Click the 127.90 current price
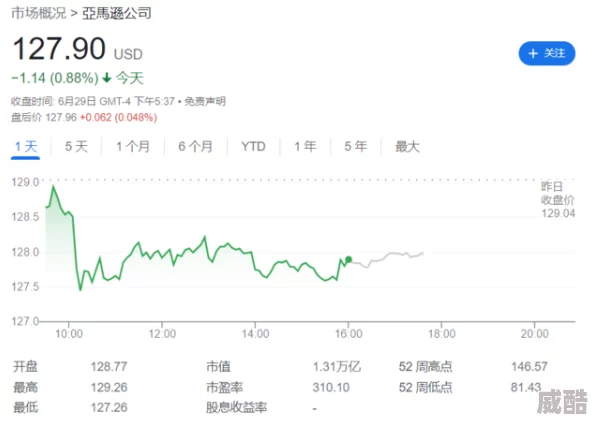Viewport: 594px width, 424px height. click(59, 49)
